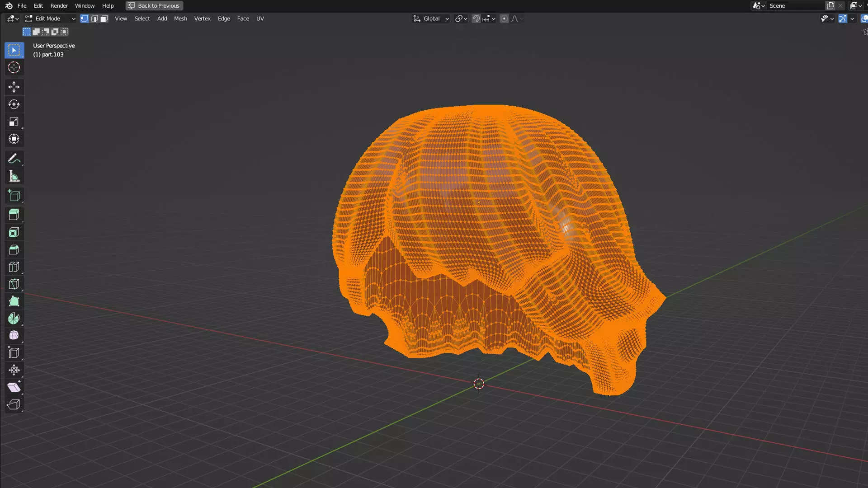Toggle snapping magnet icon
868x488 pixels.
(476, 19)
